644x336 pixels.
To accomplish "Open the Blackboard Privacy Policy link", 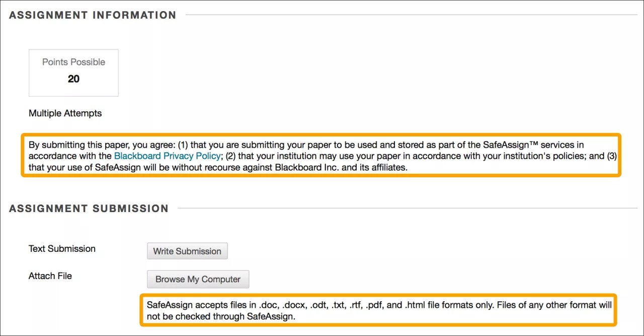I will [167, 156].
